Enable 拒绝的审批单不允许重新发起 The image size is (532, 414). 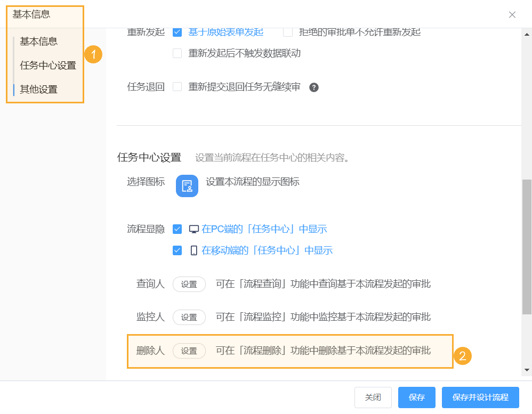pyautogui.click(x=288, y=32)
